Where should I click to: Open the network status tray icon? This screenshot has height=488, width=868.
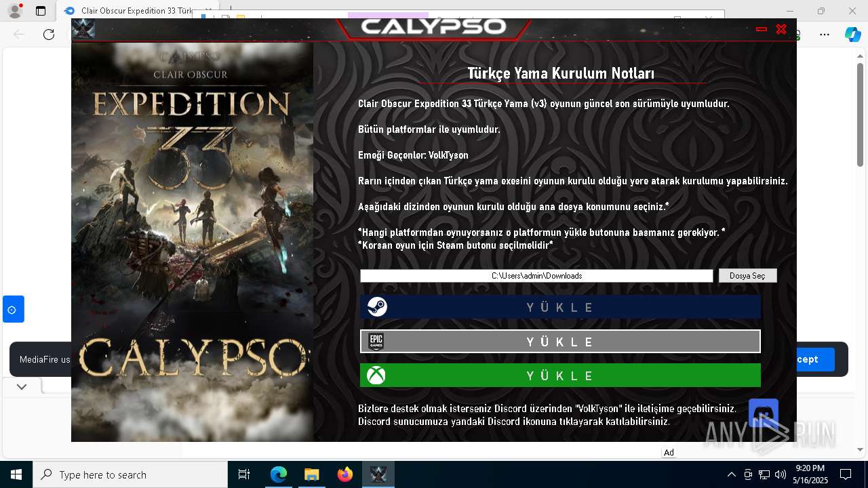pyautogui.click(x=764, y=474)
